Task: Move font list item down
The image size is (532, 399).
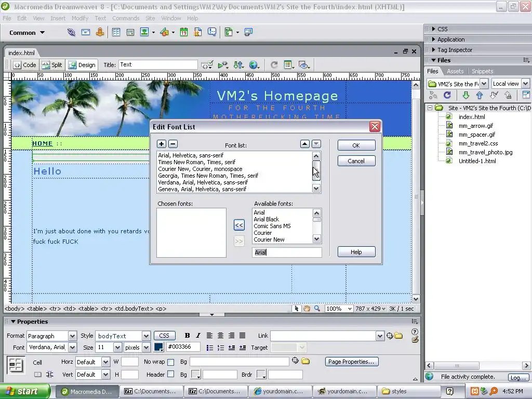Action: 316,144
